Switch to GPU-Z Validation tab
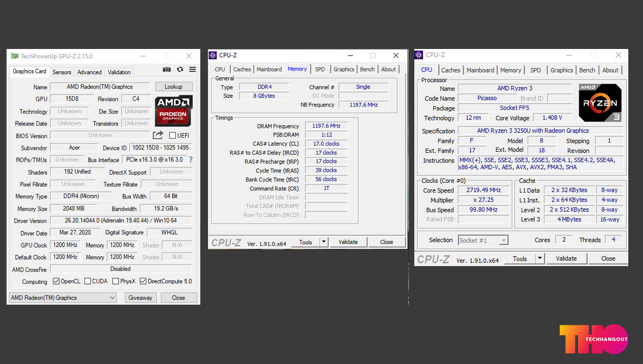Screen dimensions: 643x364 coord(119,72)
